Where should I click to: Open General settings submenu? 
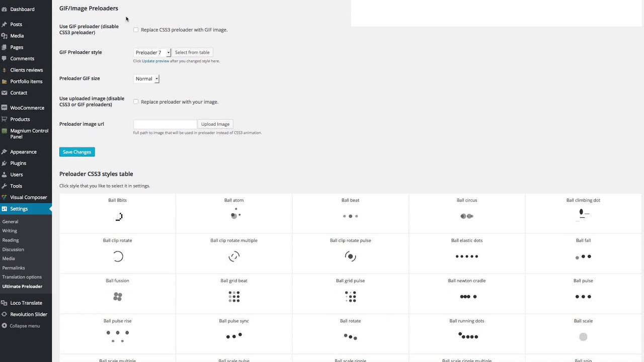pyautogui.click(x=10, y=222)
